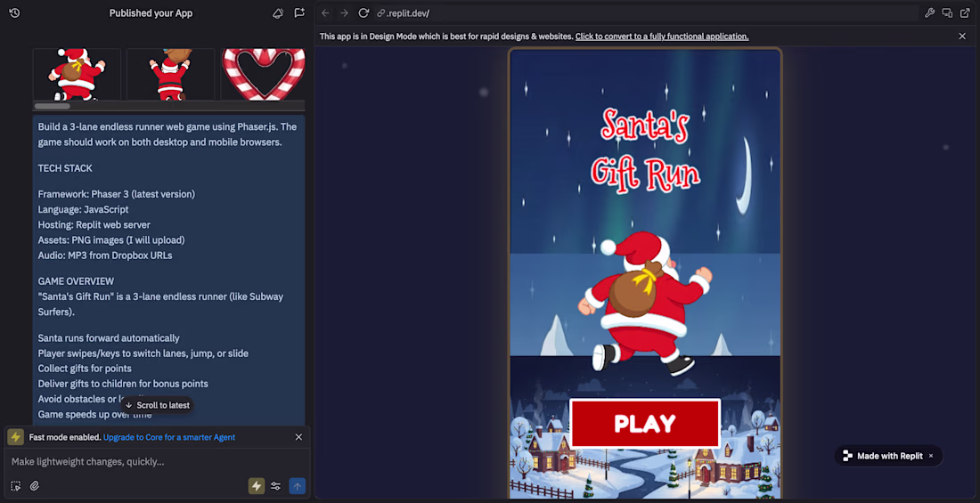Click the Santa's Gift Run game title
The width and height of the screenshot is (980, 503).
645,150
